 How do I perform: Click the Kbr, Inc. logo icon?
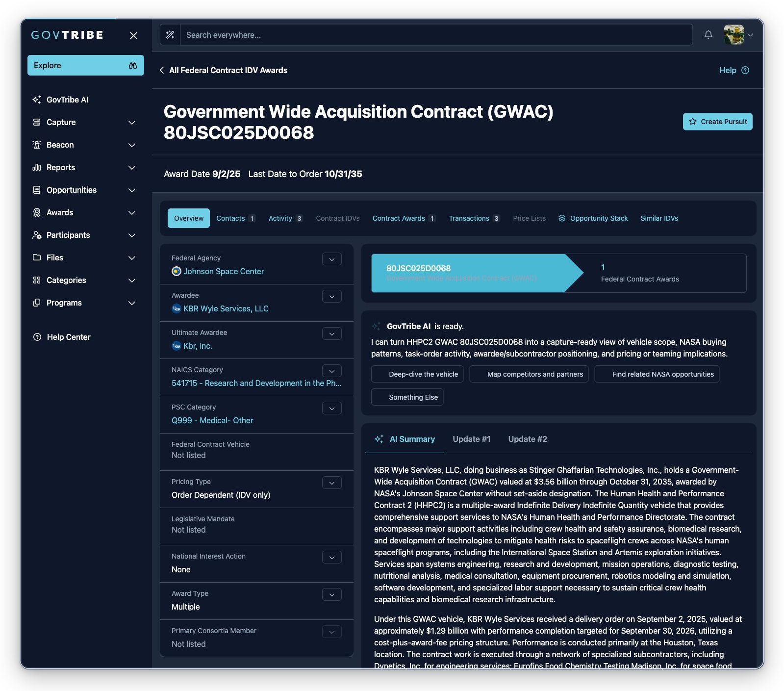coord(177,346)
